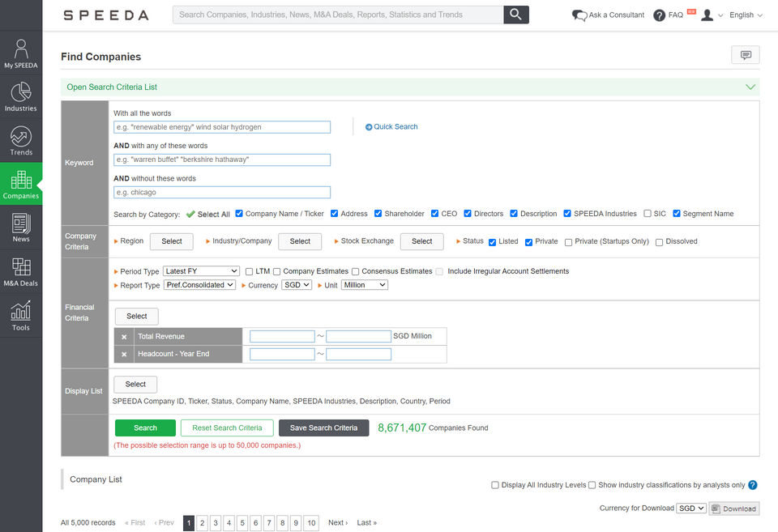Screen dimensions: 778x532
Task: Go to page 2 of results
Action: coord(203,523)
